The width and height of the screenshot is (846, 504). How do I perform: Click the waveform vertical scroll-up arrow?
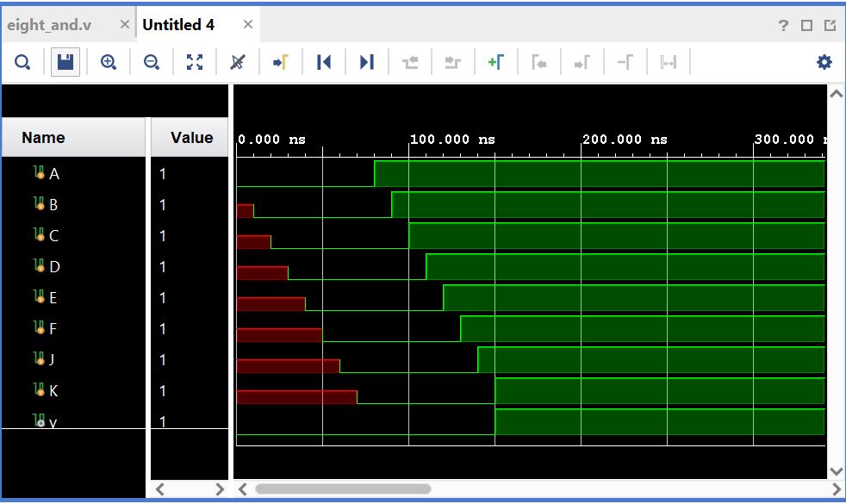pyautogui.click(x=837, y=94)
